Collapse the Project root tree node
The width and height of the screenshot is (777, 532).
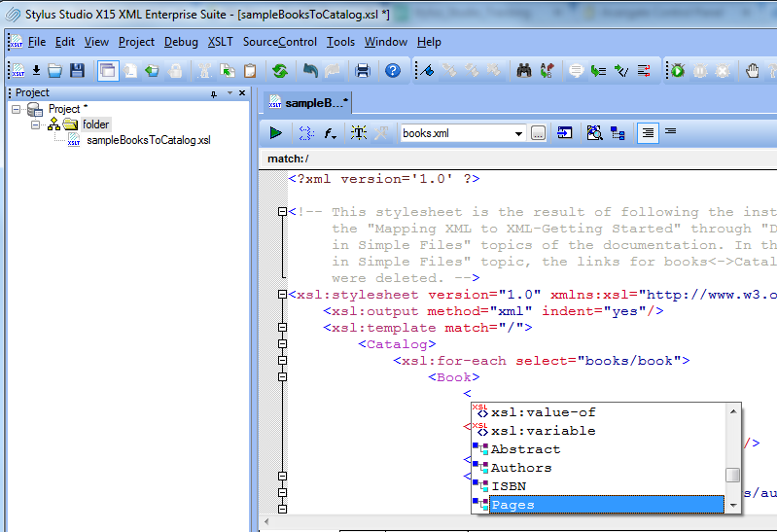pos(17,109)
